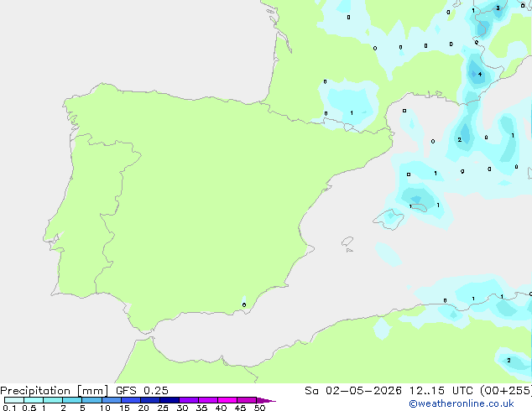Screen dimensions: 532x411
Task: Select the 0.1–0.5 mm palest cyan legend swatch
Action: pyautogui.click(x=14, y=400)
